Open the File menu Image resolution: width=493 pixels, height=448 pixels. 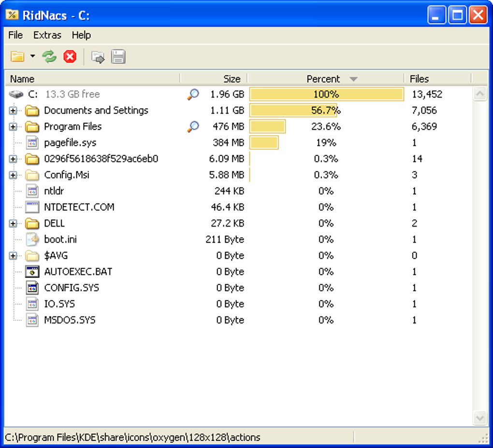point(15,35)
